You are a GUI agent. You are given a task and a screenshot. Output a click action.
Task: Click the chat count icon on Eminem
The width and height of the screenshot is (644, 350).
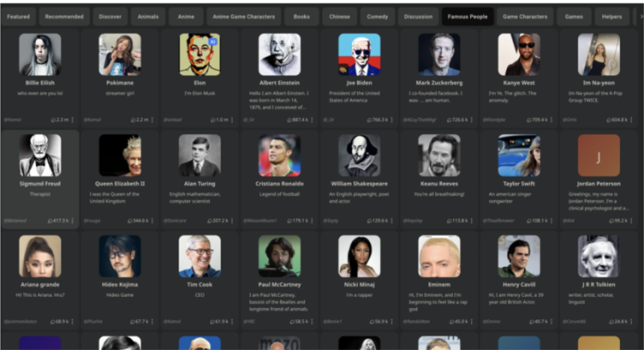pos(452,321)
